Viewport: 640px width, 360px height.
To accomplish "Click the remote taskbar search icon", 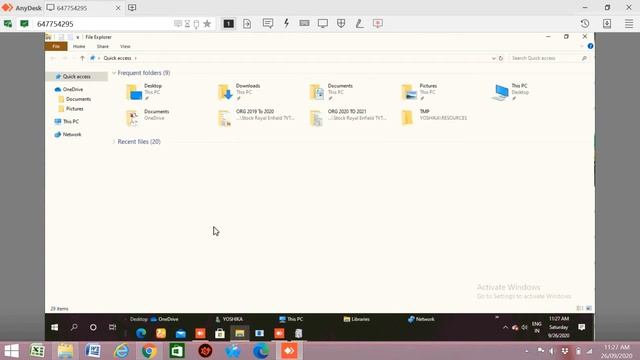I will pos(74,327).
